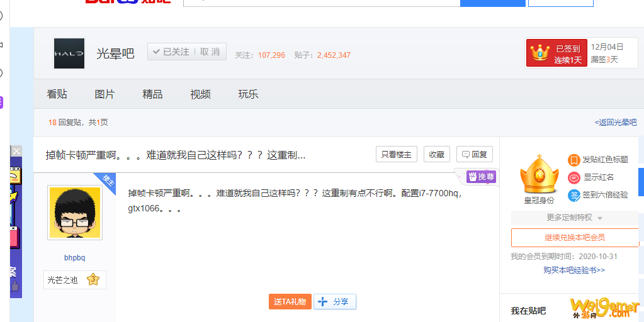Click the thumbs-up icon on left ad
644x322 pixels.
15,286
